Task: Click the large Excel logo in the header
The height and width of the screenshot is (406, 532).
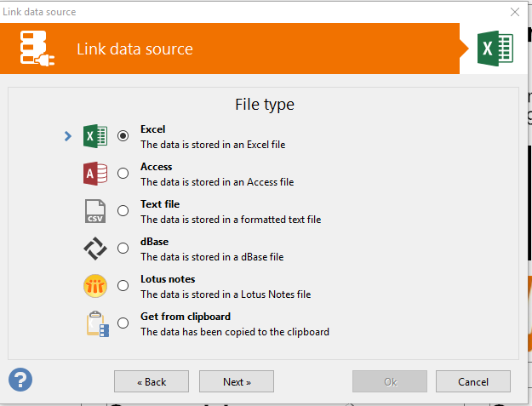Action: 495,49
